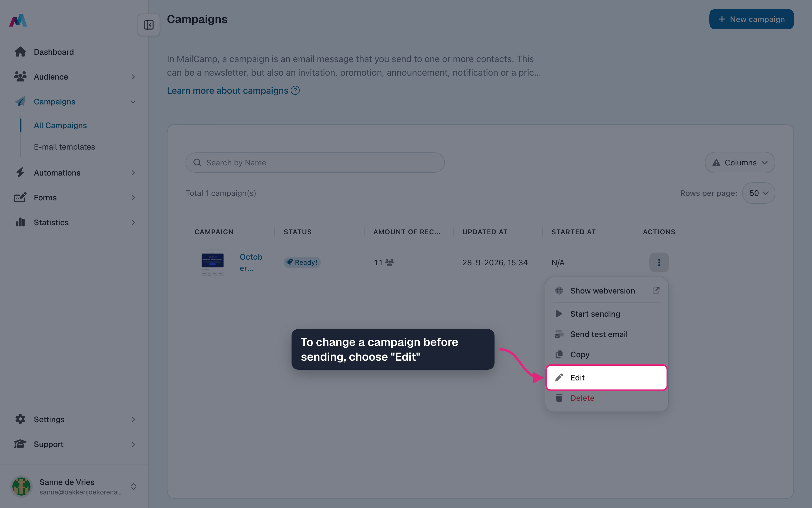Image resolution: width=812 pixels, height=508 pixels.
Task: Click the CAMPAIGN column header
Action: tap(214, 232)
